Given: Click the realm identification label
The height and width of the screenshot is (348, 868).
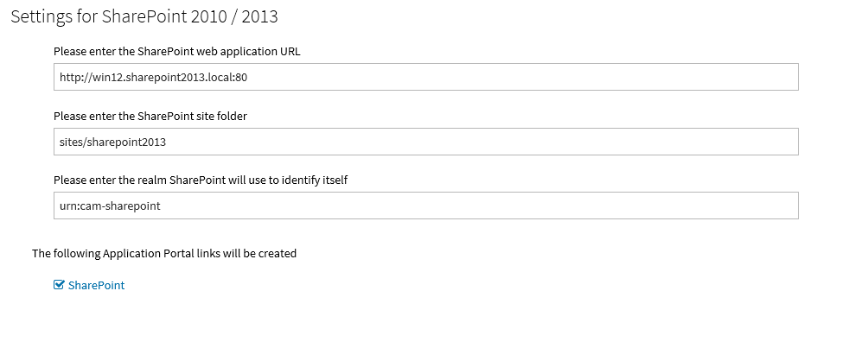Looking at the screenshot, I should pyautogui.click(x=200, y=180).
